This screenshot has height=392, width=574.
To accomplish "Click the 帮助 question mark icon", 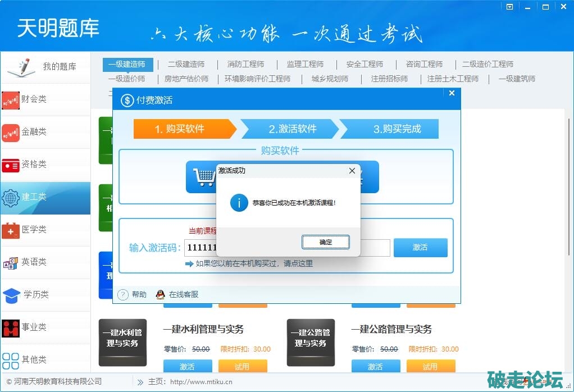I will (123, 295).
